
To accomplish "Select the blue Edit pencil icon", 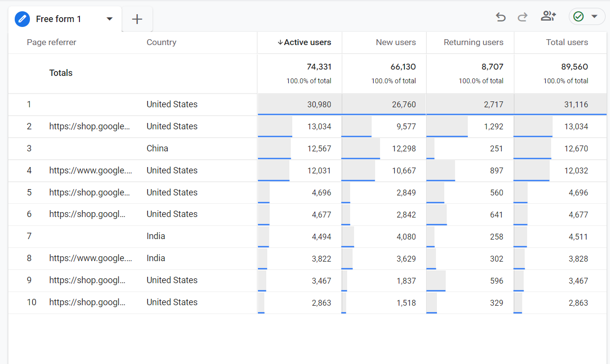I will click(22, 19).
